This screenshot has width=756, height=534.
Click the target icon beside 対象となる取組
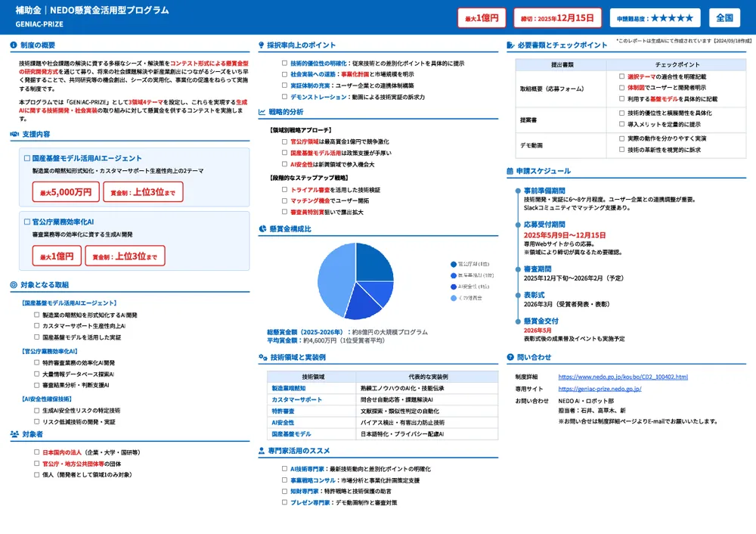point(14,285)
